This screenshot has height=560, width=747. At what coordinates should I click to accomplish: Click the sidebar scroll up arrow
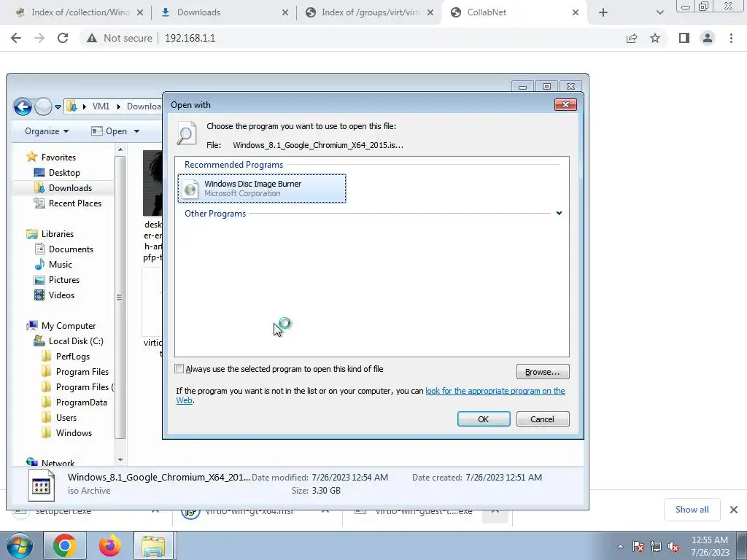point(120,149)
